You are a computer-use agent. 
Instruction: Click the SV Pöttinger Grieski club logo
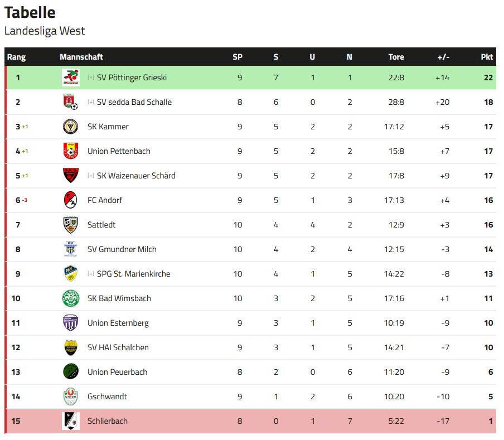pos(71,78)
